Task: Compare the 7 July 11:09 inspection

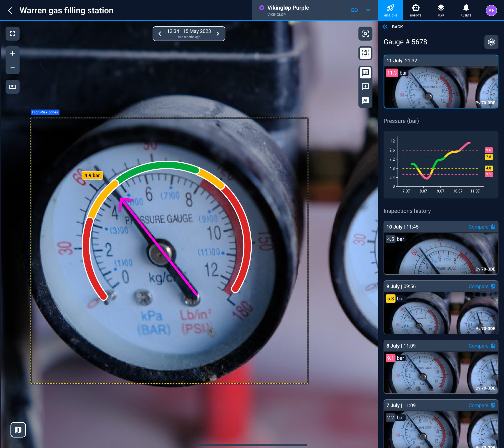Action: click(x=482, y=405)
